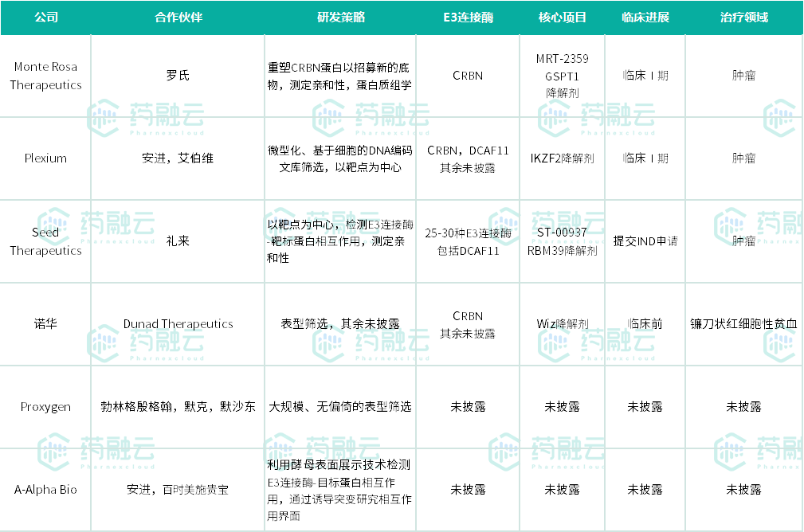Click A-Alpha Bio's 未披露 clinical progress cell
The width and height of the screenshot is (804, 532).
pyautogui.click(x=645, y=490)
